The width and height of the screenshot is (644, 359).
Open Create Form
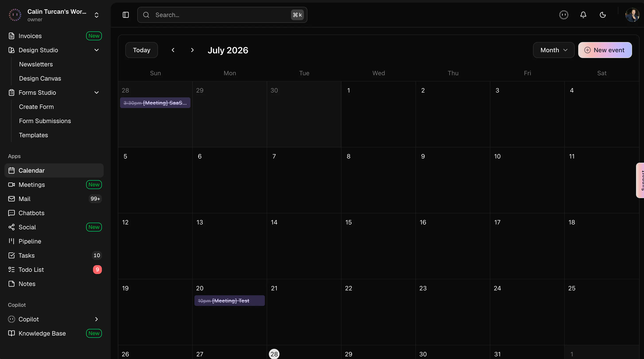tap(37, 107)
